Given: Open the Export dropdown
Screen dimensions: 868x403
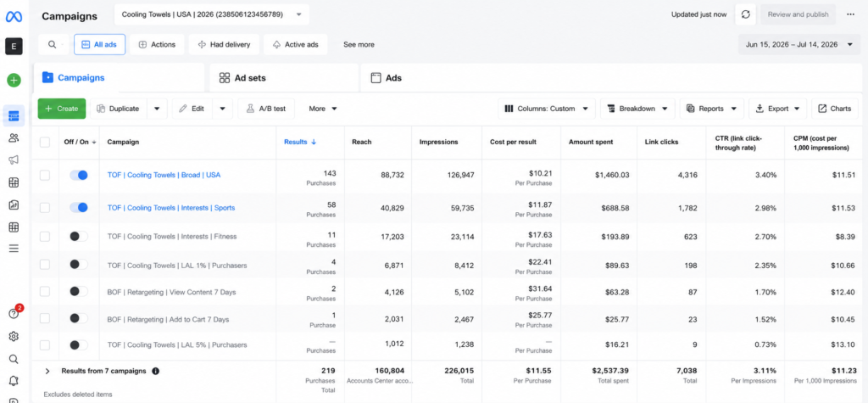Looking at the screenshot, I should [x=777, y=109].
